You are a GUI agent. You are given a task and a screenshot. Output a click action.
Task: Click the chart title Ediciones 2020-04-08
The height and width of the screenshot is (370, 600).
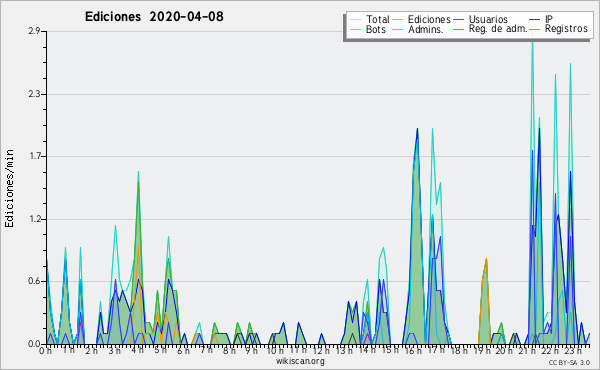154,17
